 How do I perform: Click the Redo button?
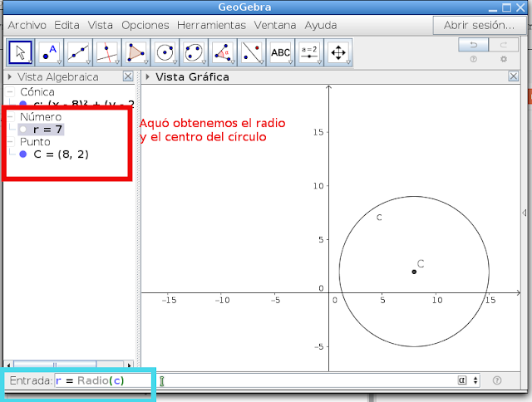pyautogui.click(x=504, y=45)
